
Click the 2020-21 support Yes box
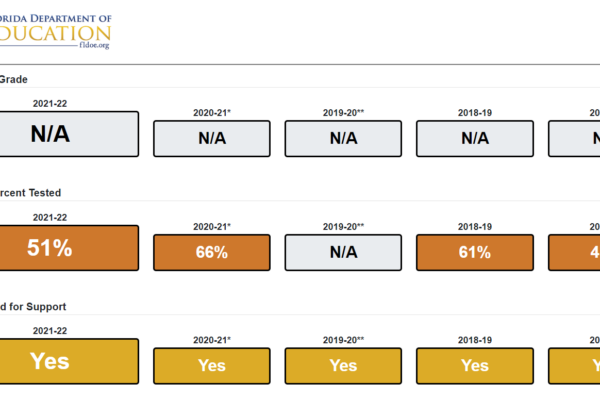(212, 366)
